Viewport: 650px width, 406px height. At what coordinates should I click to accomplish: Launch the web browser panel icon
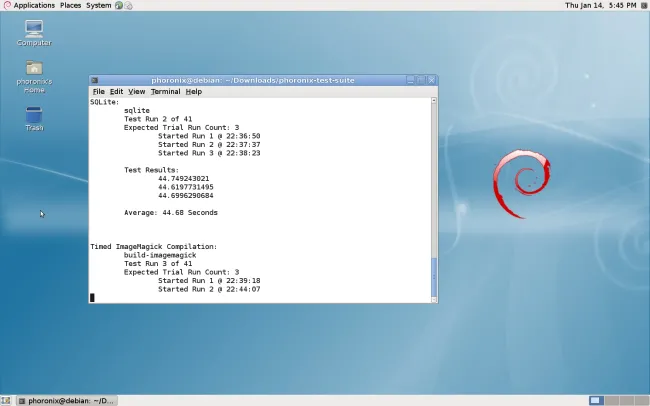pyautogui.click(x=120, y=5)
